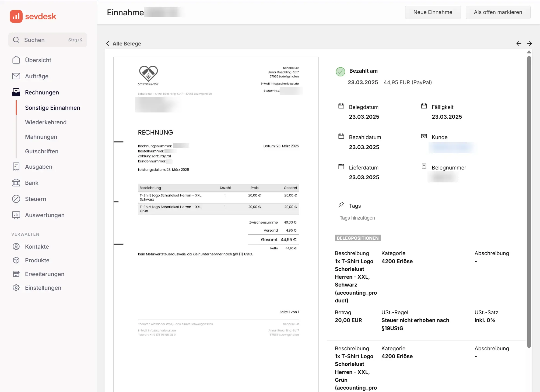Image resolution: width=540 pixels, height=392 pixels.
Task: Open the Übersicht home icon
Action: pos(16,60)
